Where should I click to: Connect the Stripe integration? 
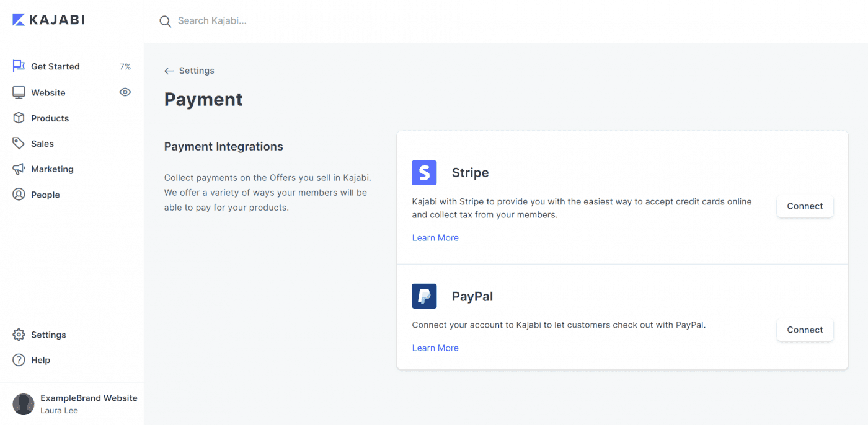point(805,206)
